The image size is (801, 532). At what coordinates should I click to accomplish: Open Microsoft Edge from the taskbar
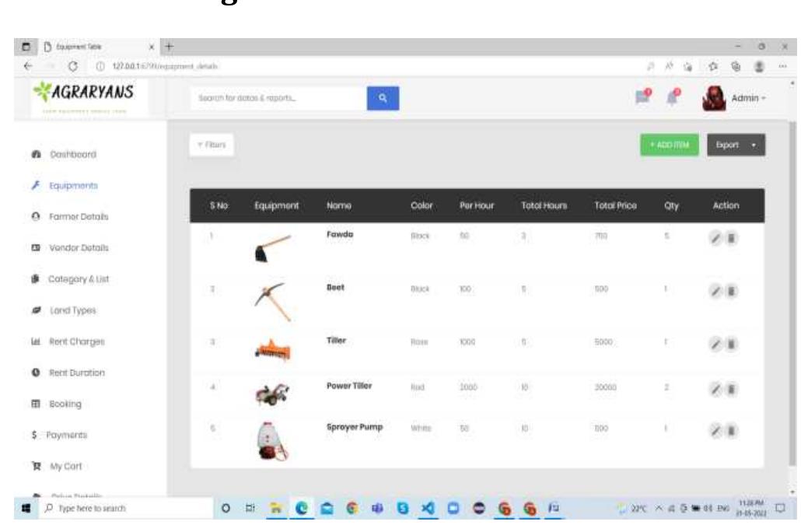click(302, 508)
